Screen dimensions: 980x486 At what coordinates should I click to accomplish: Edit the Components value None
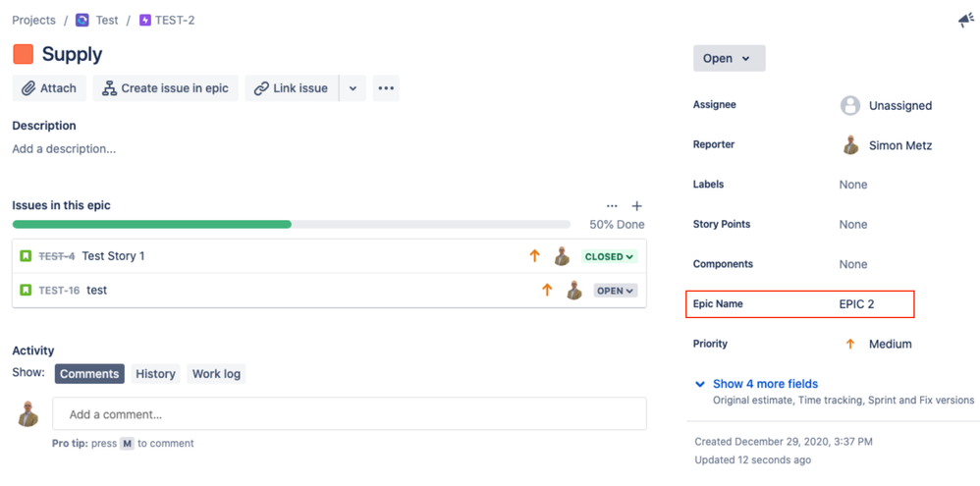pos(853,265)
